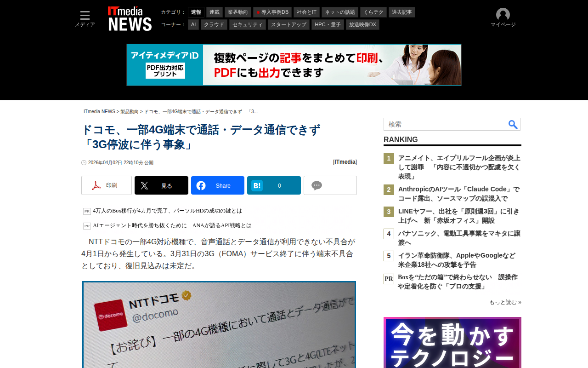Click the アイティメディアID PDF print banner

(x=294, y=65)
